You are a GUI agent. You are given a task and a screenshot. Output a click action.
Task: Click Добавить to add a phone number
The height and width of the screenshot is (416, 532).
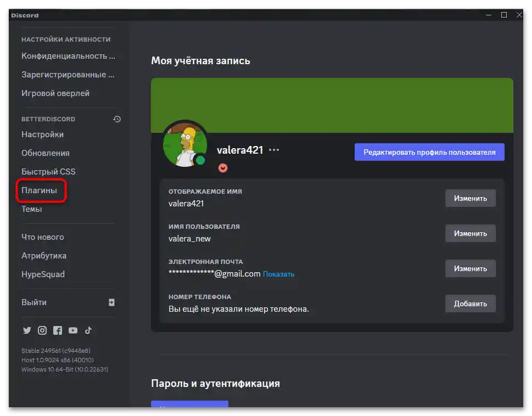(x=470, y=303)
